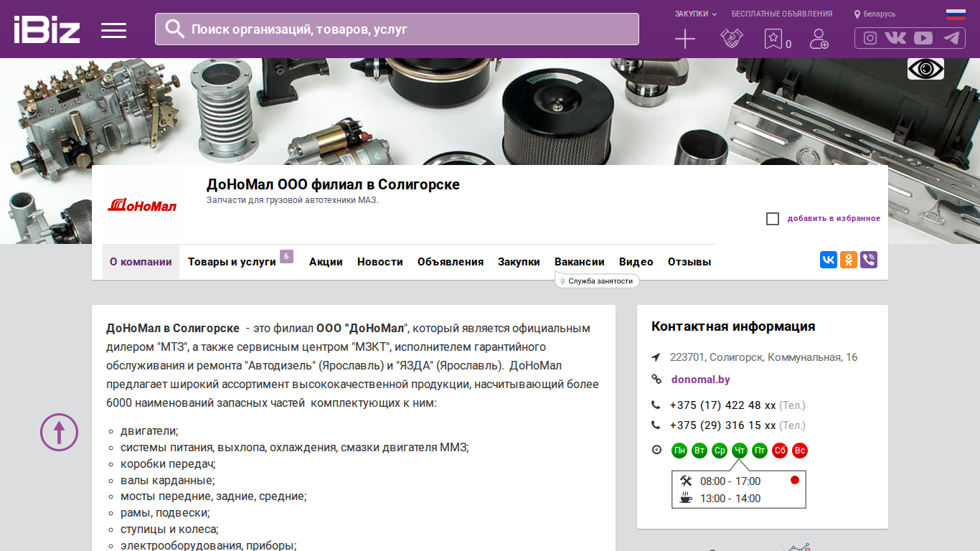Share company page on VK
Screen dimensions: 980x551
[x=829, y=260]
